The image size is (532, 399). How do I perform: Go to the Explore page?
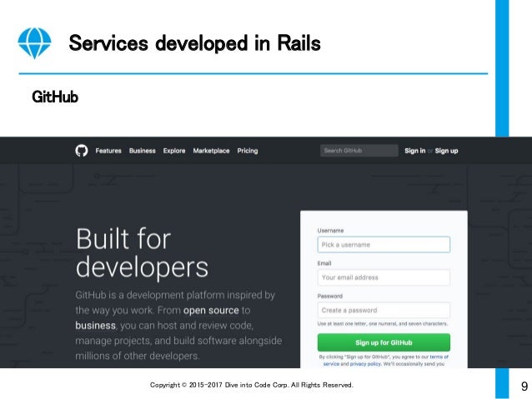174,151
